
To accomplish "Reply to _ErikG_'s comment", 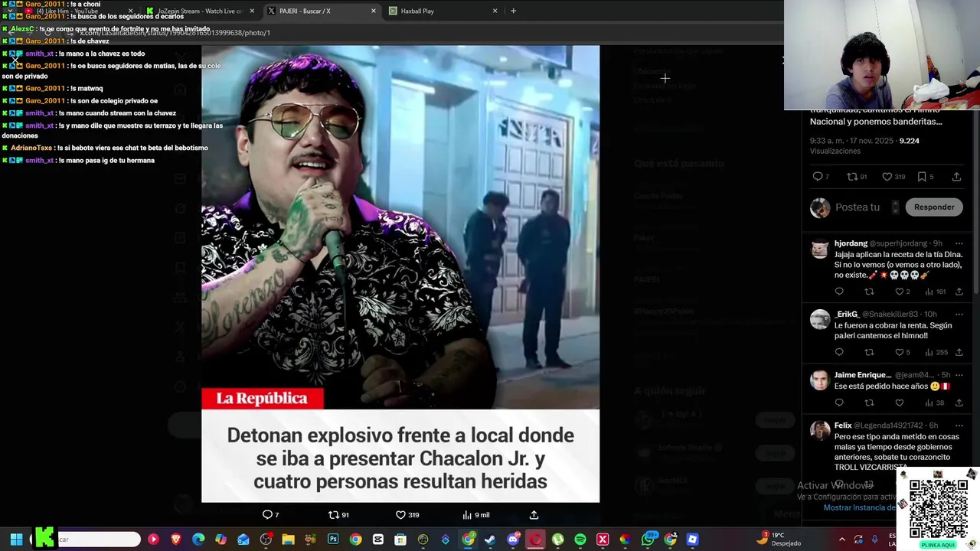I will [839, 353].
